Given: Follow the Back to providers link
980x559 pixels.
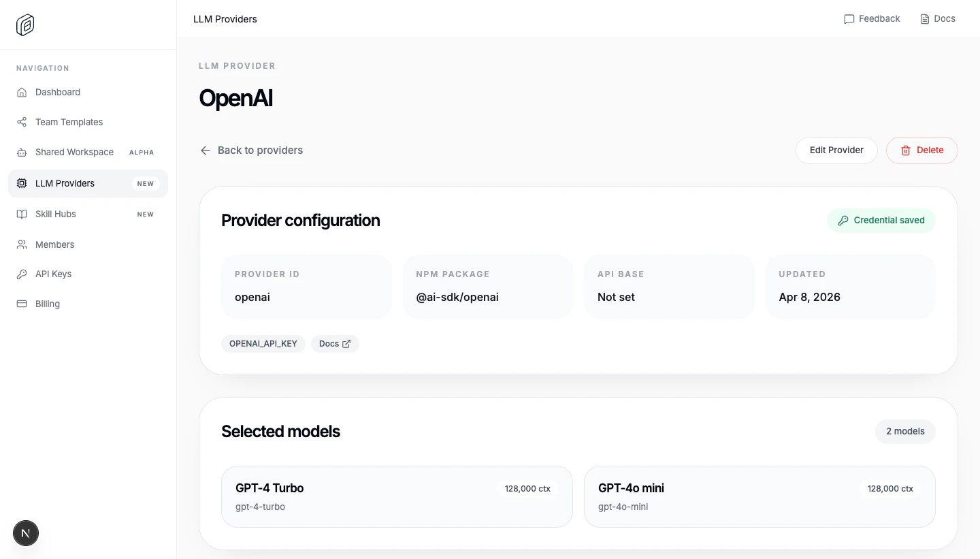Looking at the screenshot, I should [x=260, y=150].
